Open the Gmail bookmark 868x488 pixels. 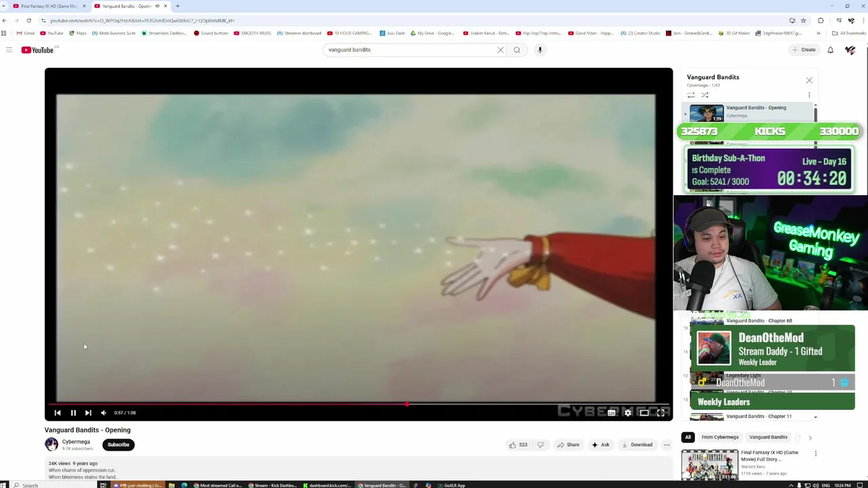[x=26, y=33]
